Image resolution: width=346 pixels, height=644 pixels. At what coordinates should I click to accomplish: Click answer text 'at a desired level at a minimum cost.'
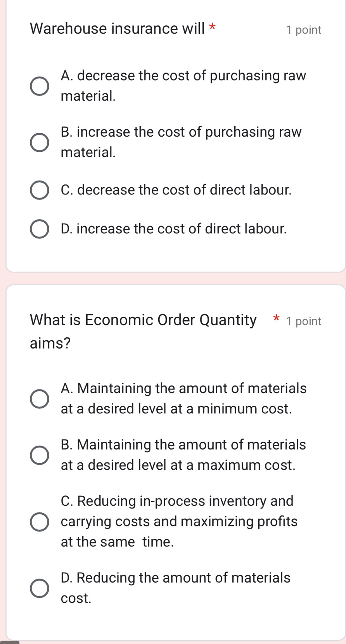tap(176, 409)
